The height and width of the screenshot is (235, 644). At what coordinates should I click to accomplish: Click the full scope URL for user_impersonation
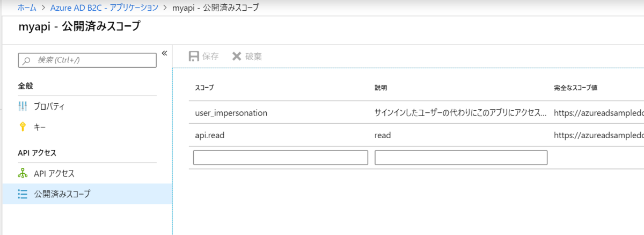[599, 113]
